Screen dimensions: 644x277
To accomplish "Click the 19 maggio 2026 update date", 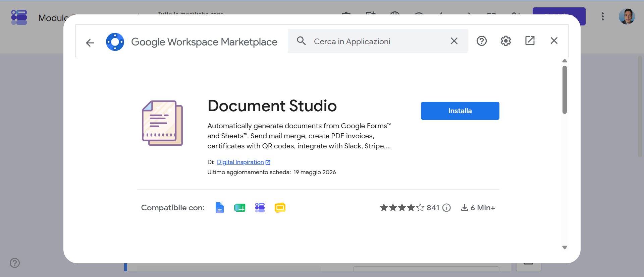I will (x=315, y=172).
